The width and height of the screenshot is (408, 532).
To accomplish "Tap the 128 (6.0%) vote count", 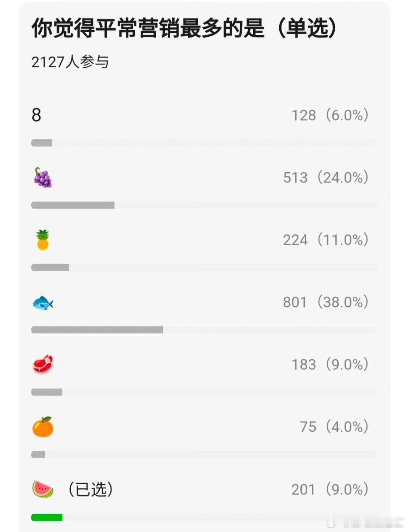I will click(x=330, y=115).
